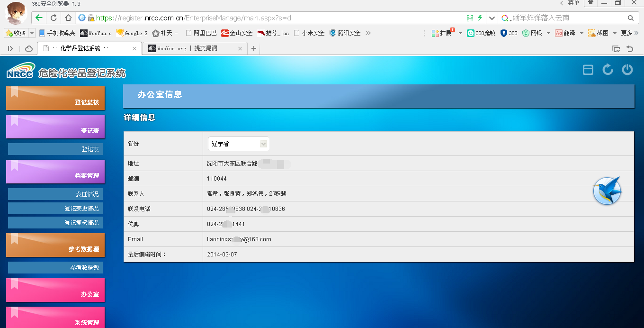Open browser home page icon
Image resolution: width=644 pixels, height=328 pixels.
(x=68, y=18)
